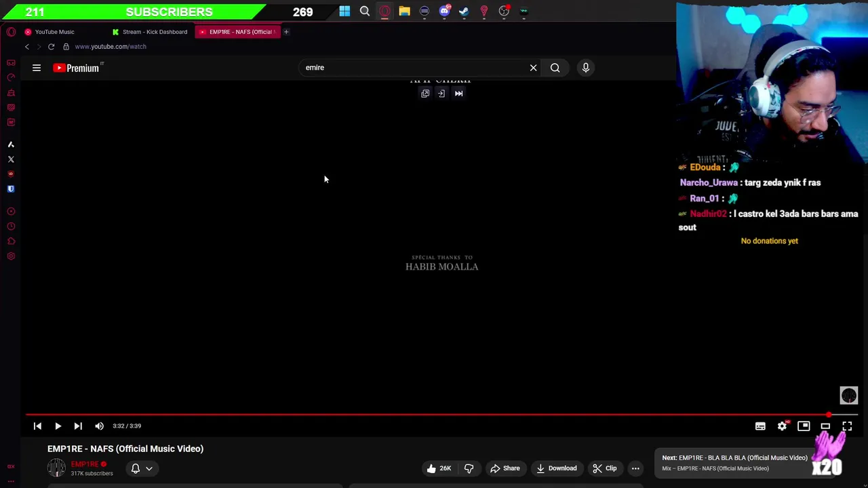The image size is (868, 488).
Task: Open browser sidebar settings gear
Action: click(11, 256)
